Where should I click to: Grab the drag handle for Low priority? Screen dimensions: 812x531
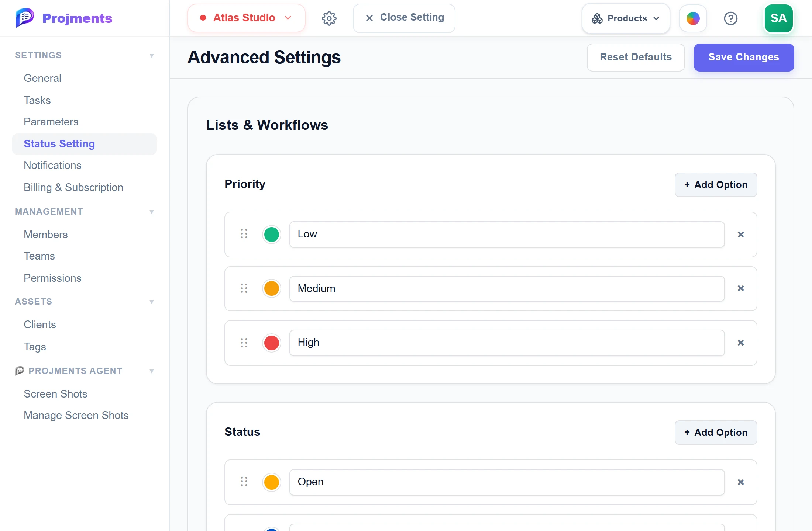tap(244, 234)
